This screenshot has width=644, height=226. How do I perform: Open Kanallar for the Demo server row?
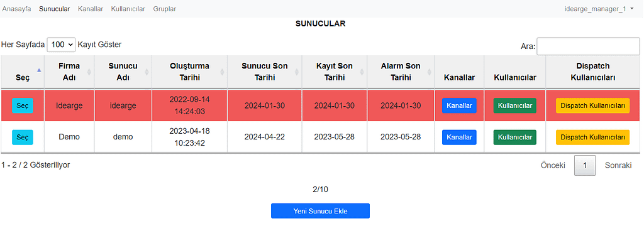(x=459, y=137)
